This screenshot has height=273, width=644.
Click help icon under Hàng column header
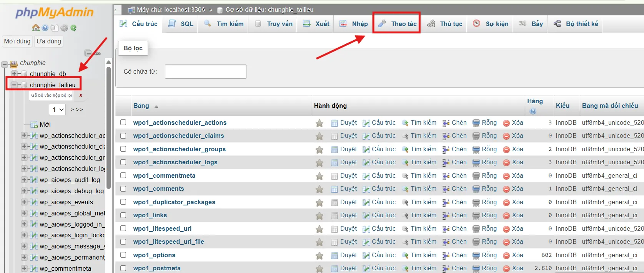(533, 111)
